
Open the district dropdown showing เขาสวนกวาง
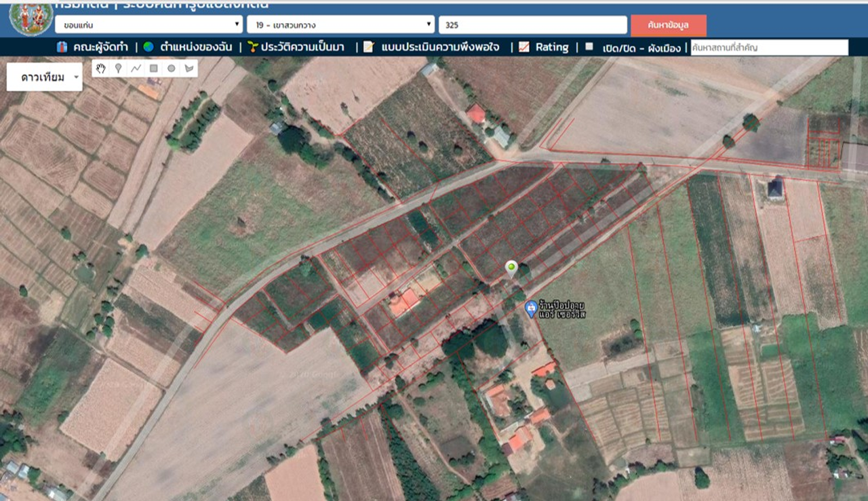click(x=340, y=25)
